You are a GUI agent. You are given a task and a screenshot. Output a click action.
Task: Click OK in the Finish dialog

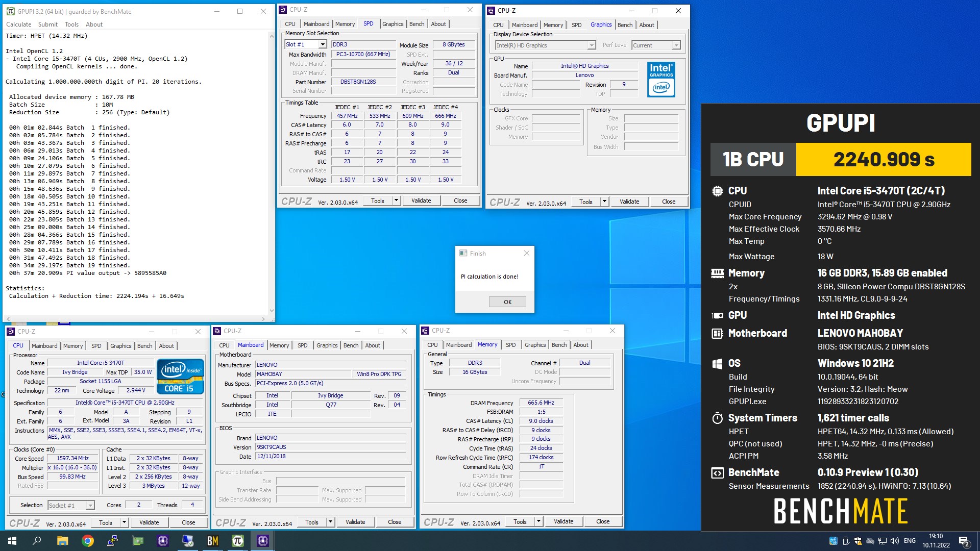[x=507, y=302]
